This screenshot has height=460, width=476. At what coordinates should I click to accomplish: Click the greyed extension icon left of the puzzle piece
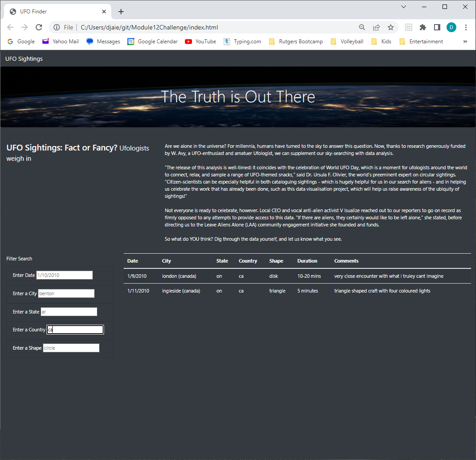coord(409,27)
